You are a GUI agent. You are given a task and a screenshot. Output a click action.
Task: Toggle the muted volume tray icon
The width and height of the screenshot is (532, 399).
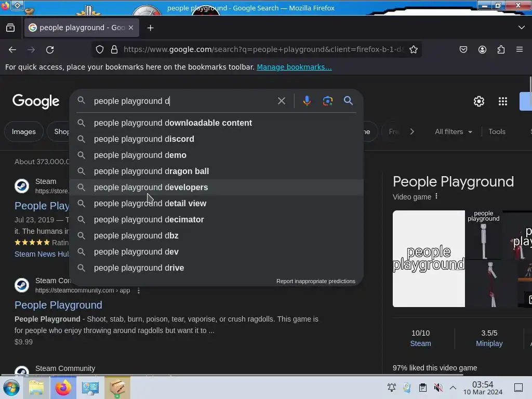438,388
